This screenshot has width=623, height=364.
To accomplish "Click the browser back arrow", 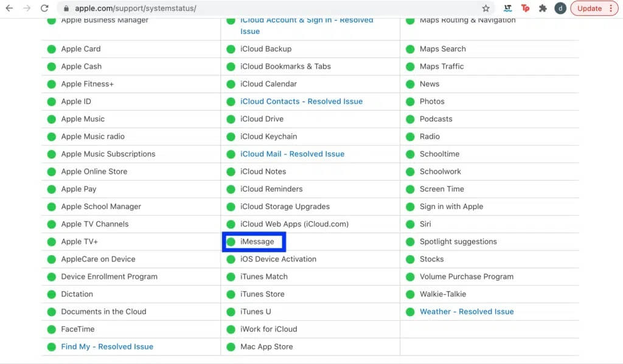I will (x=9, y=8).
